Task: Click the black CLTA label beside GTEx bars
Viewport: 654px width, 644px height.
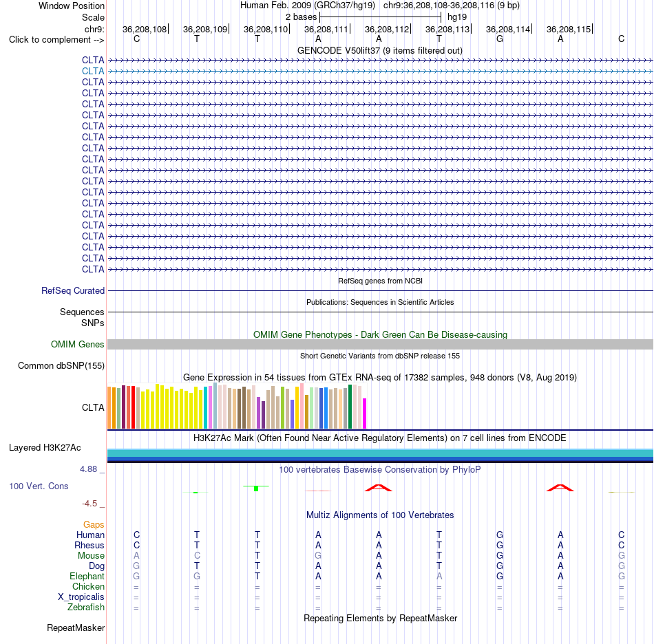Action: pyautogui.click(x=93, y=407)
